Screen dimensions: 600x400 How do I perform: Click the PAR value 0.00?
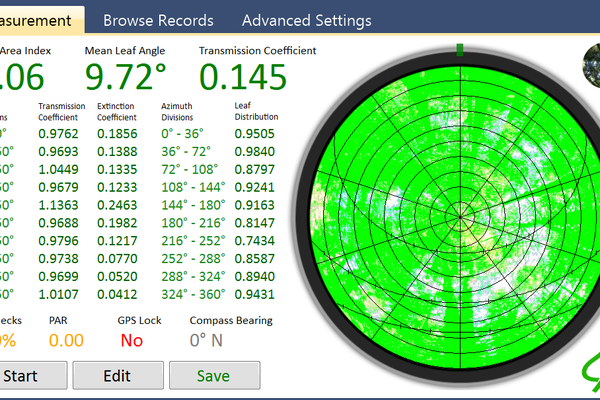click(66, 340)
